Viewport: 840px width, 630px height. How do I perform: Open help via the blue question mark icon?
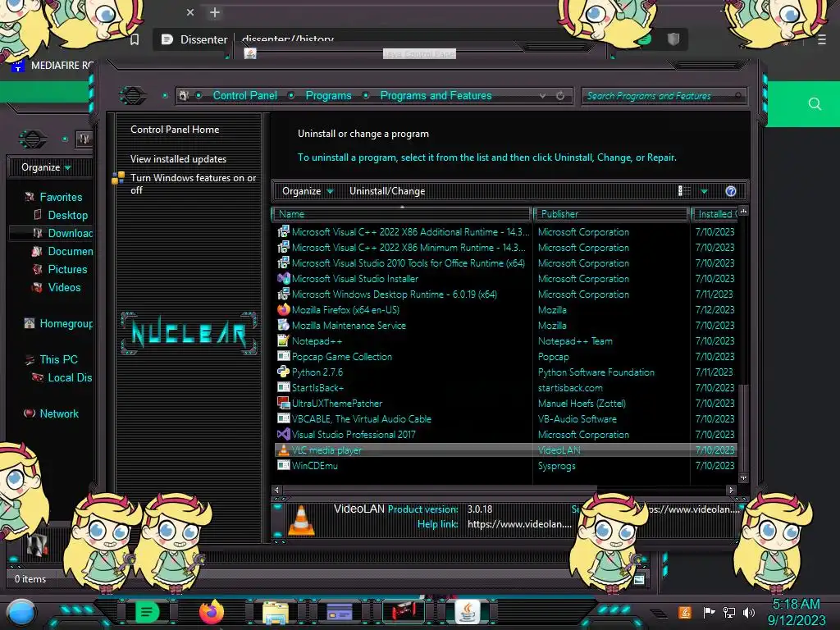pos(731,191)
